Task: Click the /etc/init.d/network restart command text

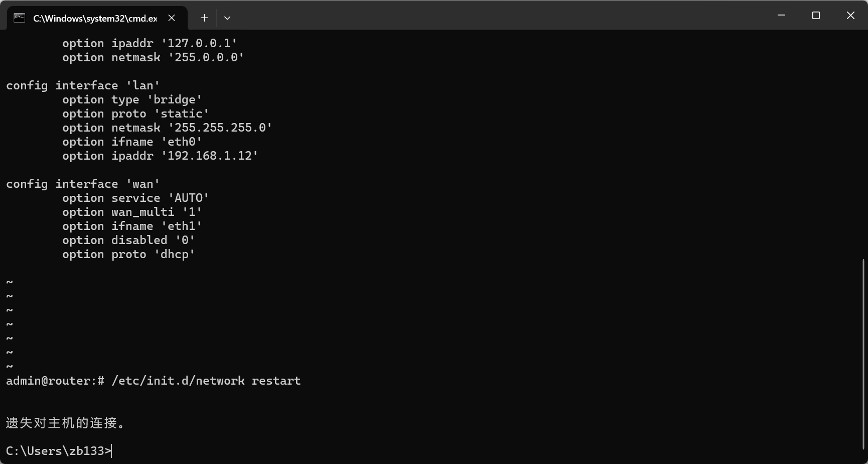Action: 206,381
